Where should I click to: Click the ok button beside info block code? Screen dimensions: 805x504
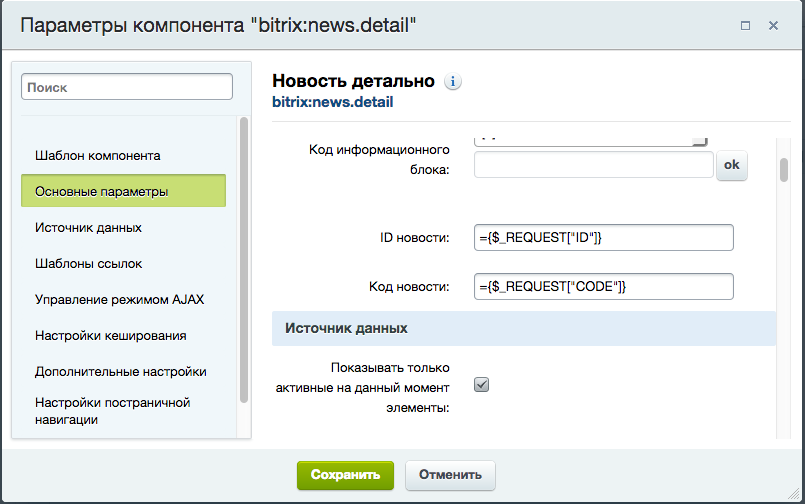[x=732, y=165]
